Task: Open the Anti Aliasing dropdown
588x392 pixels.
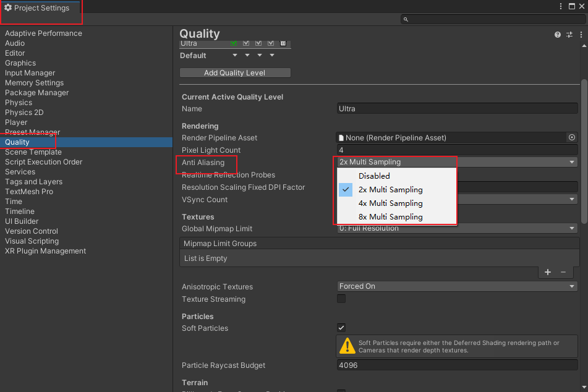Action: tap(457, 162)
